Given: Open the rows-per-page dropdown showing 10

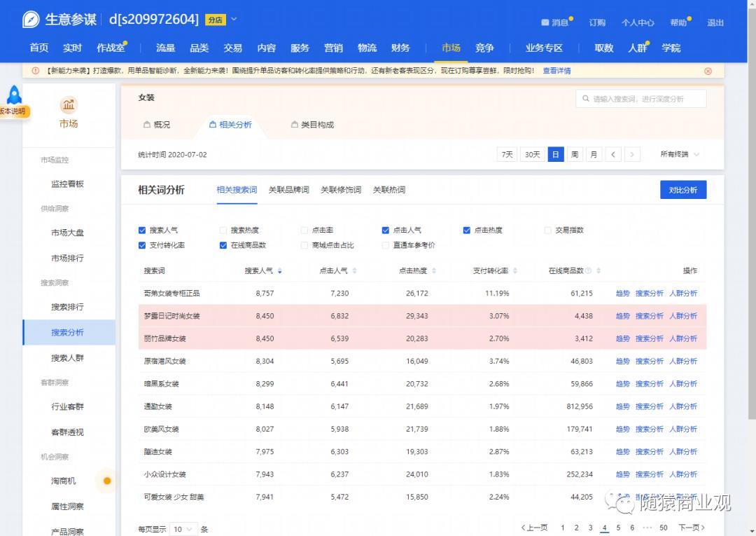Looking at the screenshot, I should 183,529.
